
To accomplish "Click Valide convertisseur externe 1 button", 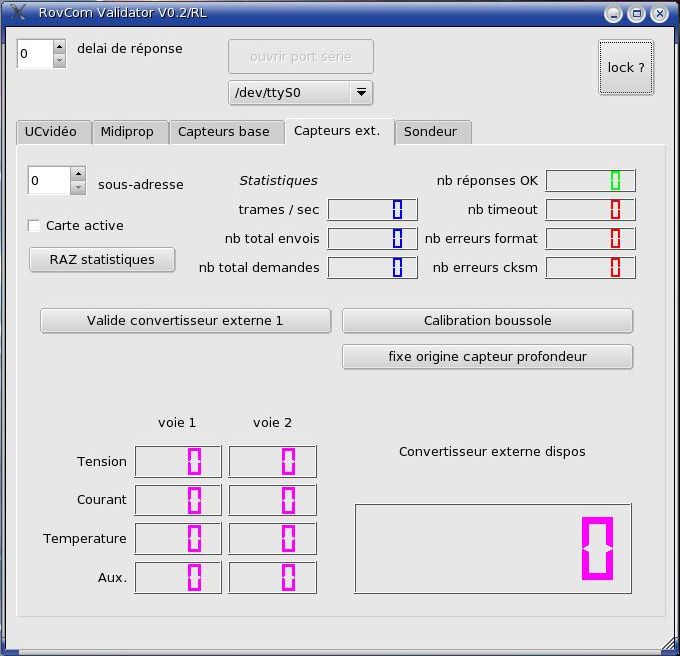I will tap(185, 321).
